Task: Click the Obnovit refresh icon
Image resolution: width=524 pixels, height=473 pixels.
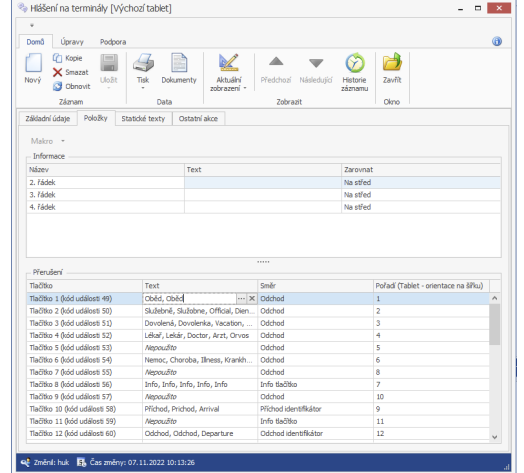Action: [x=57, y=86]
